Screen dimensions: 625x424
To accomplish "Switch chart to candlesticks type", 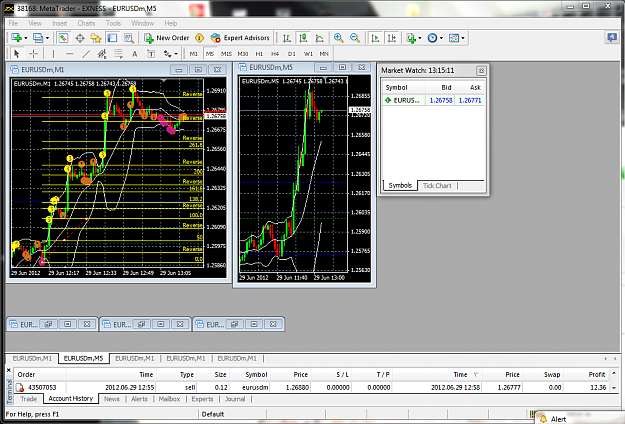I will 303,38.
